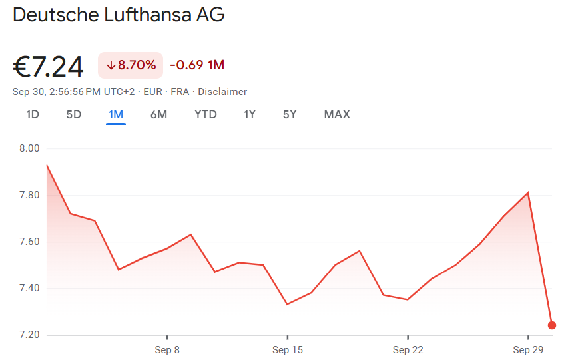The height and width of the screenshot is (364, 588).
Task: Switch to the 5D range tab
Action: [73, 114]
